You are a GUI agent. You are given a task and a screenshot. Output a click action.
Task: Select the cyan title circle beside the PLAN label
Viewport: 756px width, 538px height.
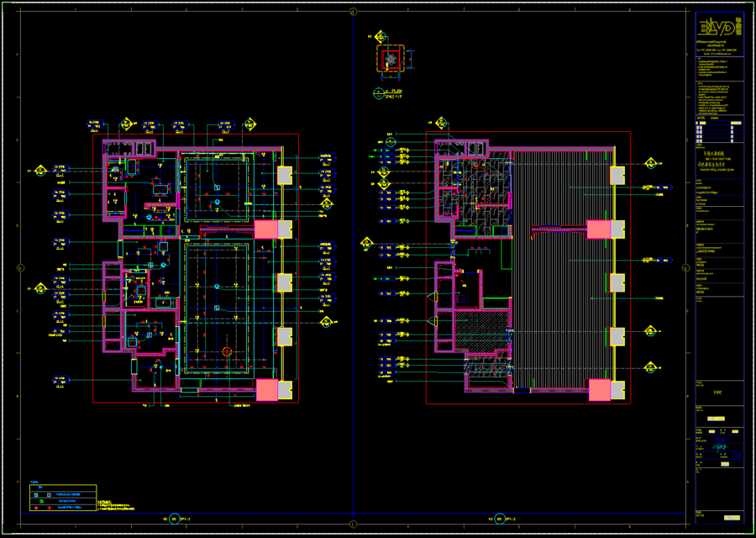[x=378, y=93]
